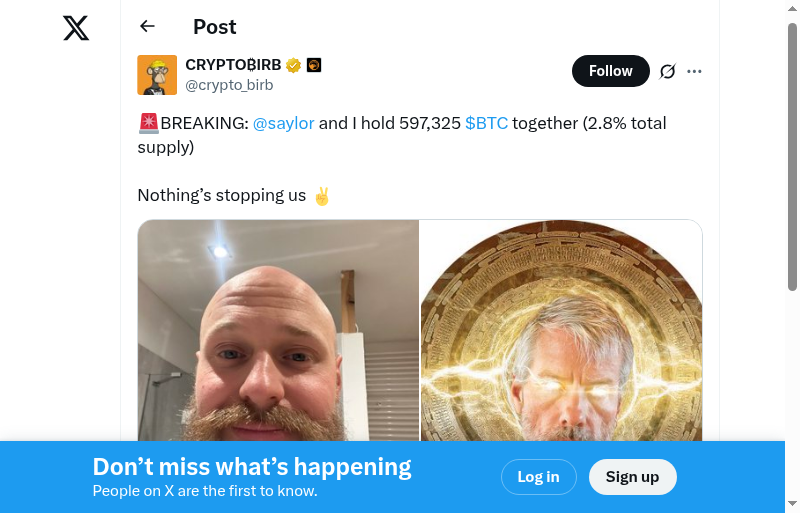Open the @saylor mention link

[x=284, y=123]
